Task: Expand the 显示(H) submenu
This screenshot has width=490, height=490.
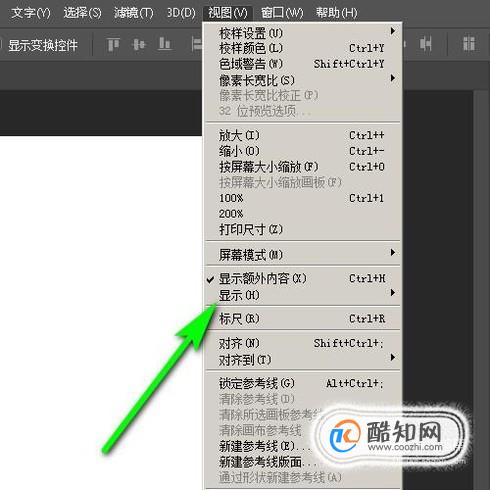Action: click(x=303, y=295)
